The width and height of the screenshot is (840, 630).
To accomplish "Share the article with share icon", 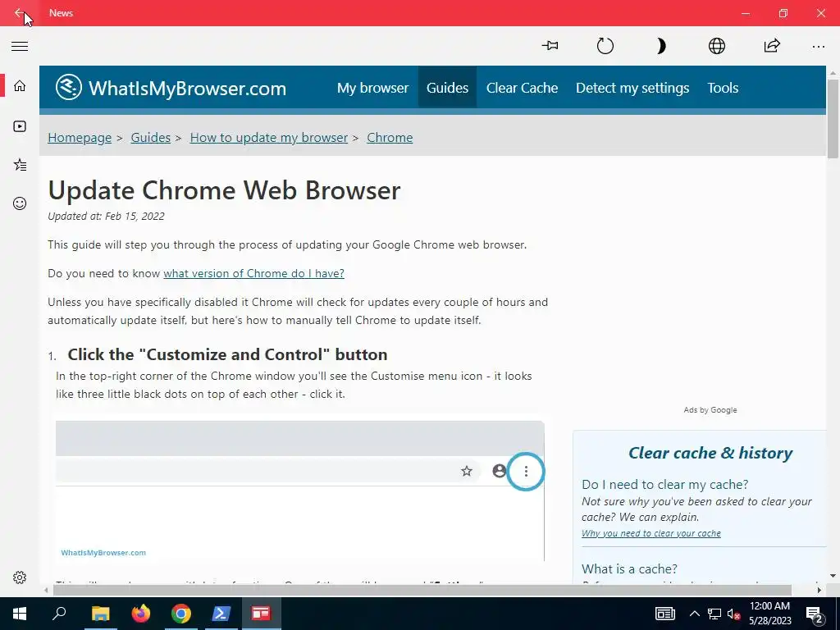I will click(772, 46).
